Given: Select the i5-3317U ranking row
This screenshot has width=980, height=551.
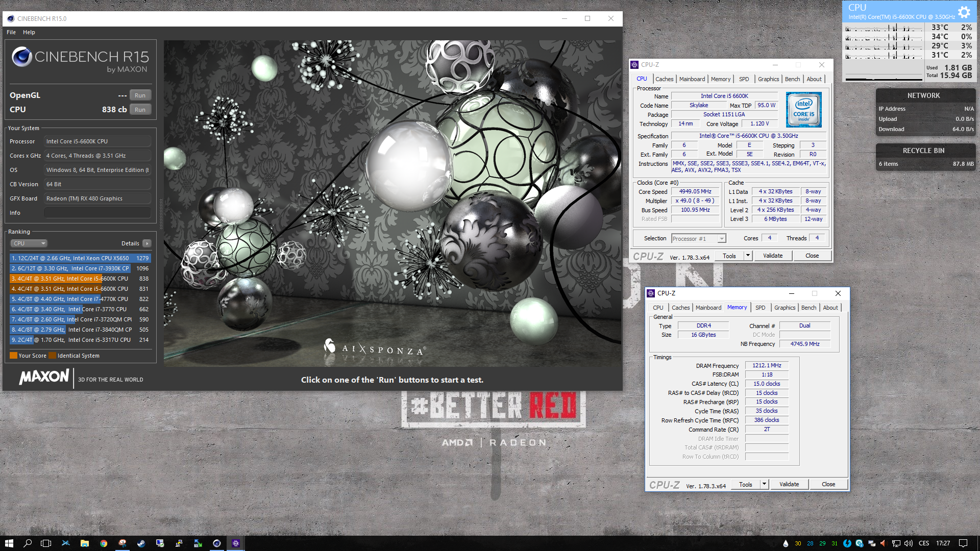Looking at the screenshot, I should (80, 340).
